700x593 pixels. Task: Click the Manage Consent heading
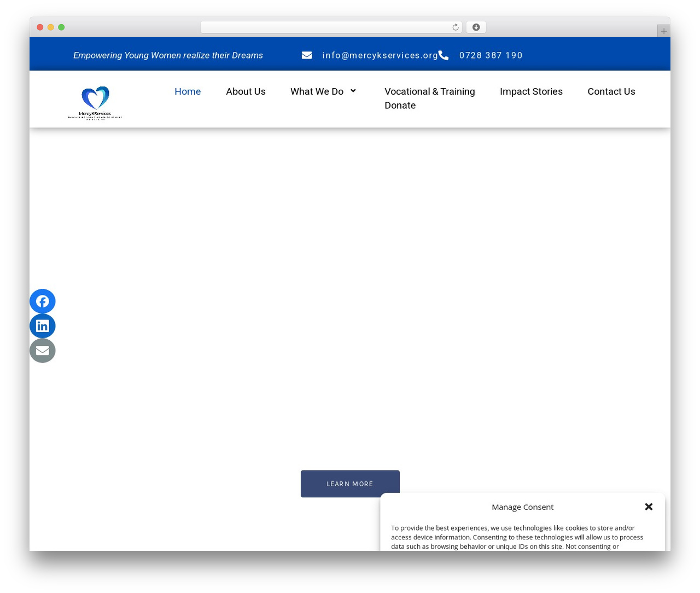[x=522, y=507]
